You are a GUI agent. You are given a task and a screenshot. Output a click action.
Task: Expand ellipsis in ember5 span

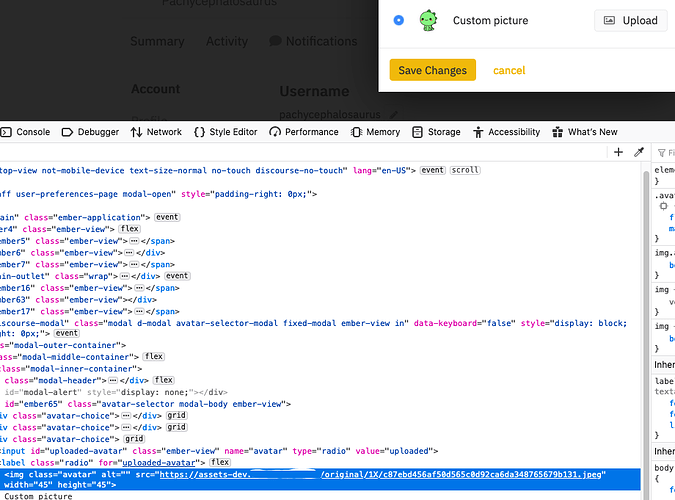coord(134,241)
